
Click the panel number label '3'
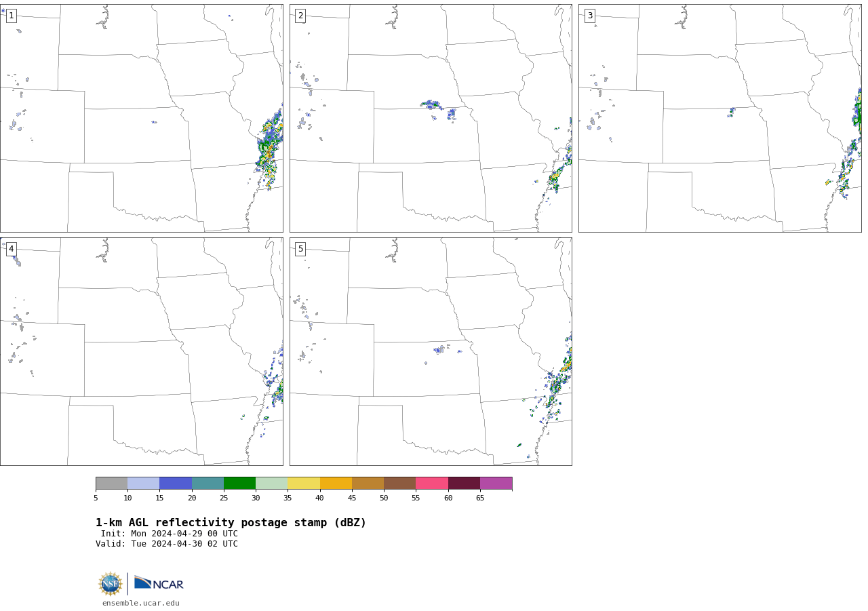pos(589,16)
